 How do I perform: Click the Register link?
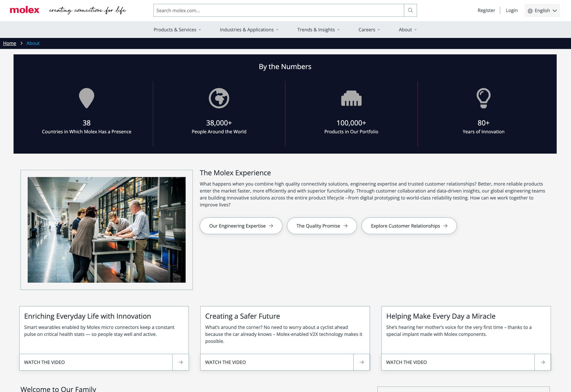486,10
